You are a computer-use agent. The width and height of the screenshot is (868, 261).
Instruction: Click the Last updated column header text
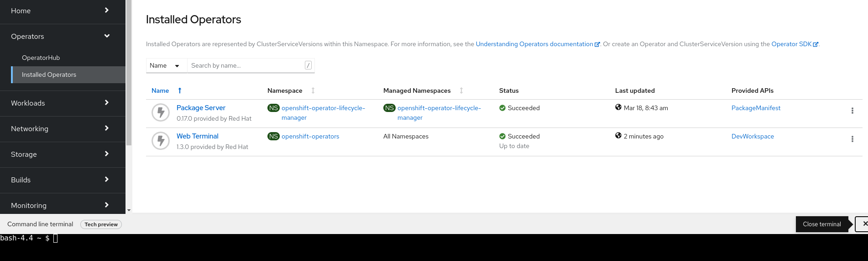pos(635,91)
